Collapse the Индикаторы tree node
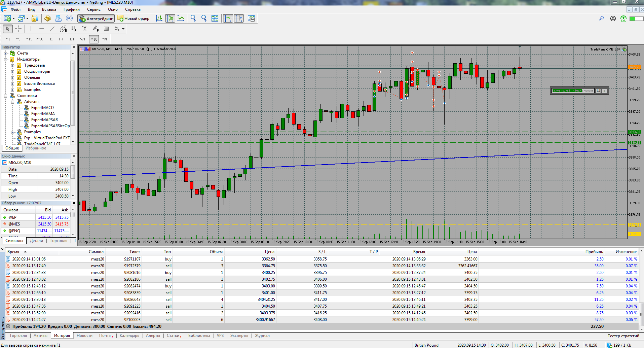The width and height of the screenshot is (644, 348). pyautogui.click(x=5, y=59)
